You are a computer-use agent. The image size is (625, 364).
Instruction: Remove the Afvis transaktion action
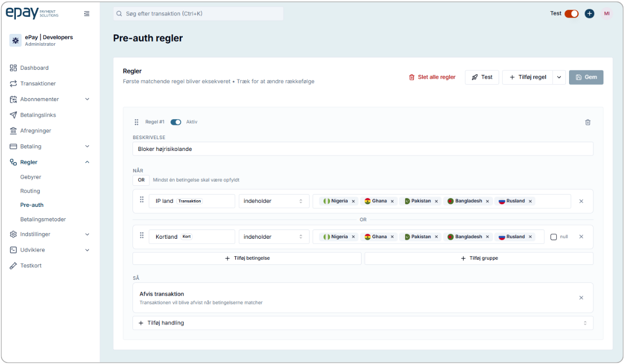click(x=581, y=298)
